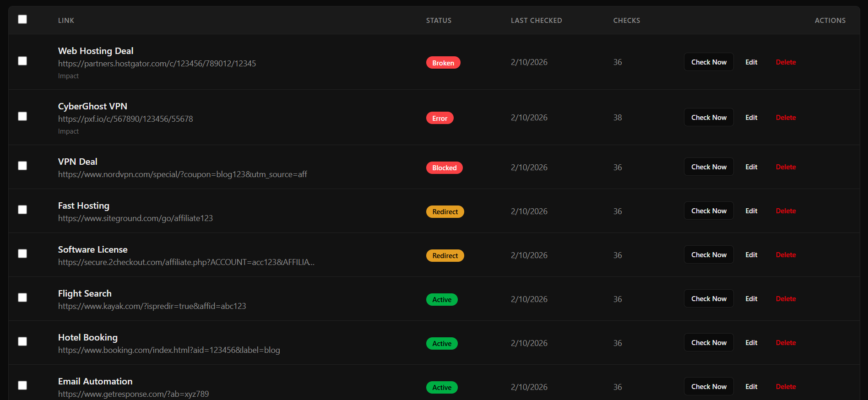Click Check Now for Hotel Booking
Image resolution: width=868 pixels, height=400 pixels.
point(709,343)
